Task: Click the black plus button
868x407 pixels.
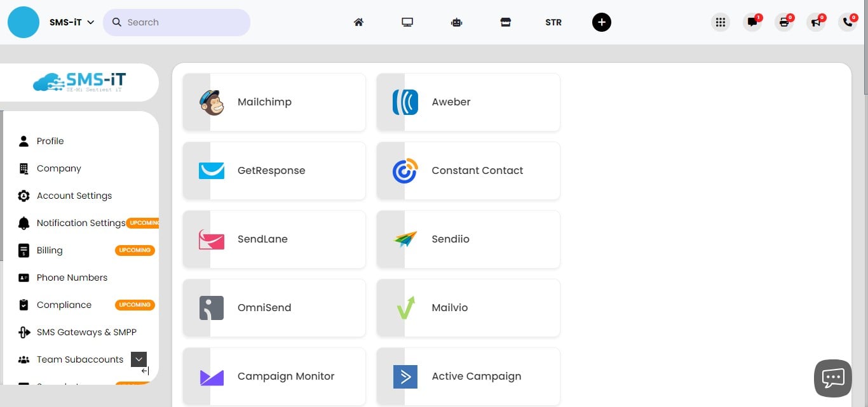Action: tap(601, 22)
